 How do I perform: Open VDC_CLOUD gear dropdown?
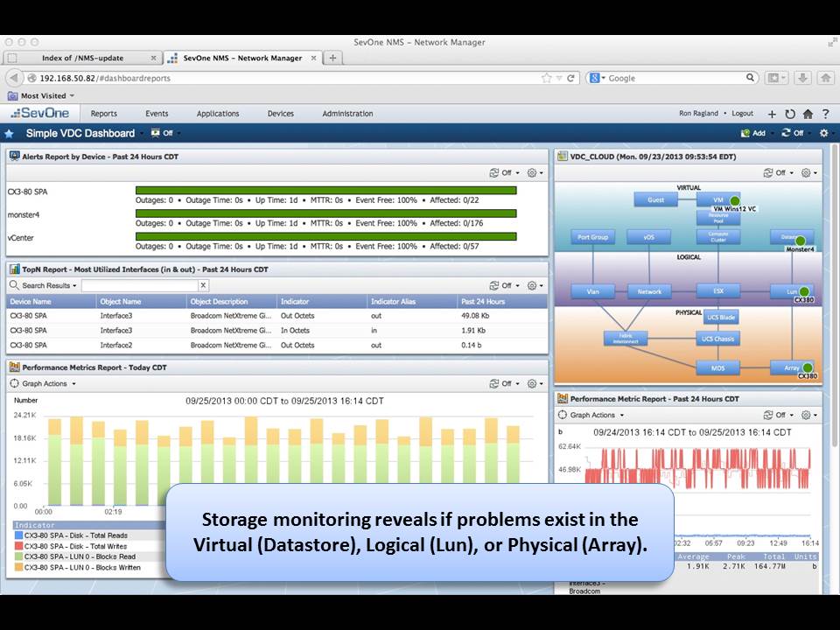808,172
